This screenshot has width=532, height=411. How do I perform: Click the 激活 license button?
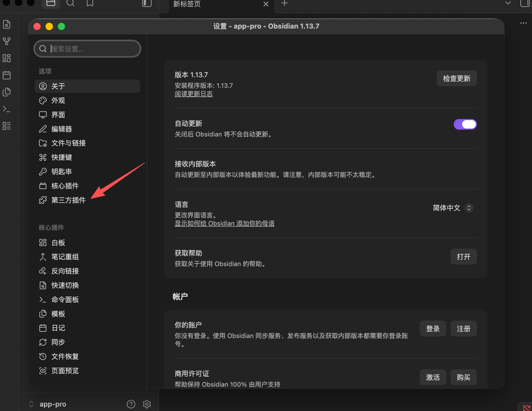coord(433,377)
